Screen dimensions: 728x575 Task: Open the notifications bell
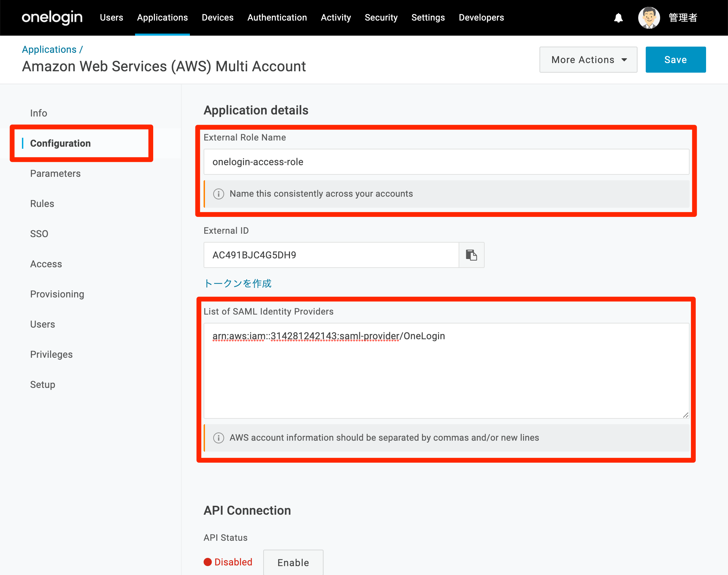coord(618,18)
